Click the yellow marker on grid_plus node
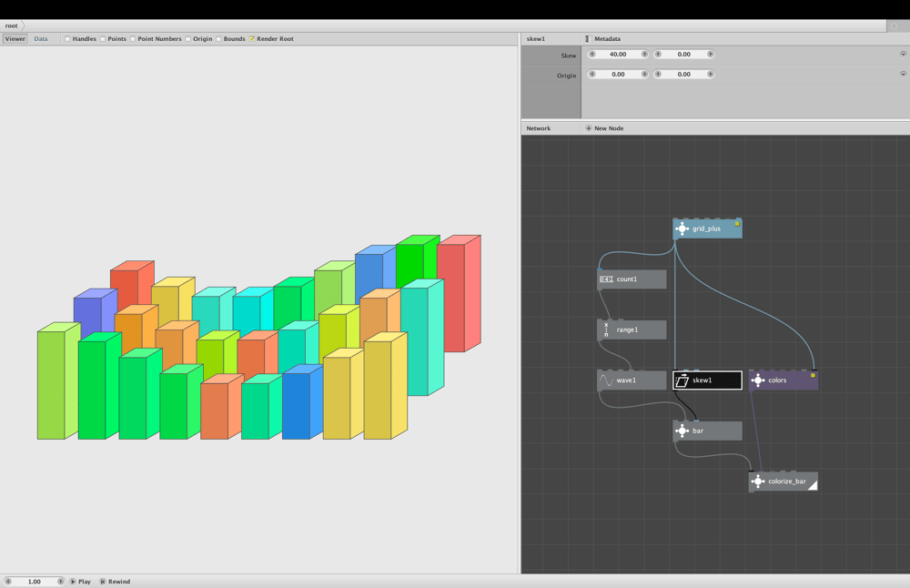The height and width of the screenshot is (588, 910). click(737, 224)
